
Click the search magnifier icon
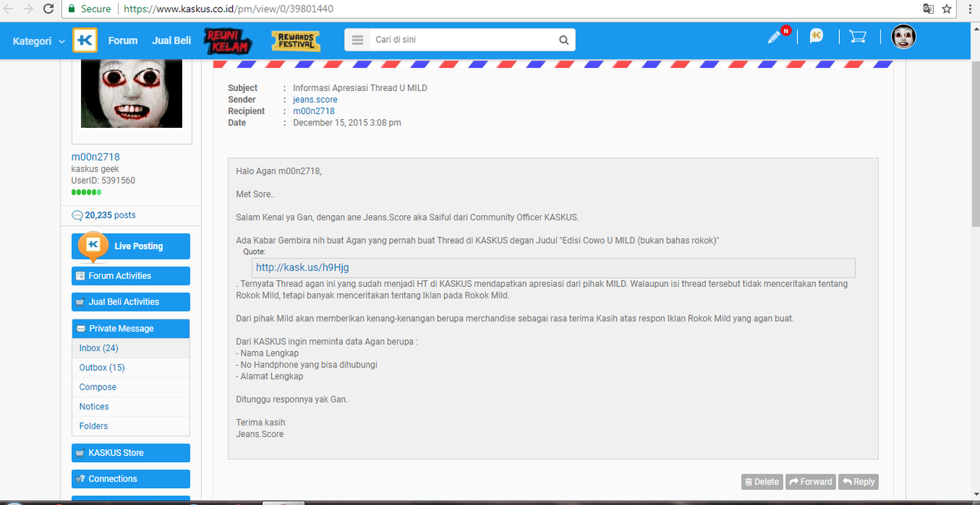[563, 41]
